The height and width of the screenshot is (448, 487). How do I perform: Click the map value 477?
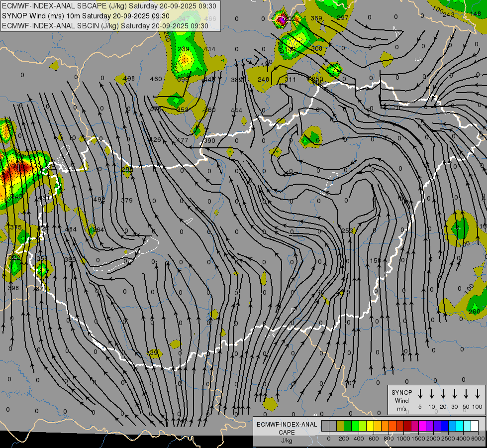[183, 140]
